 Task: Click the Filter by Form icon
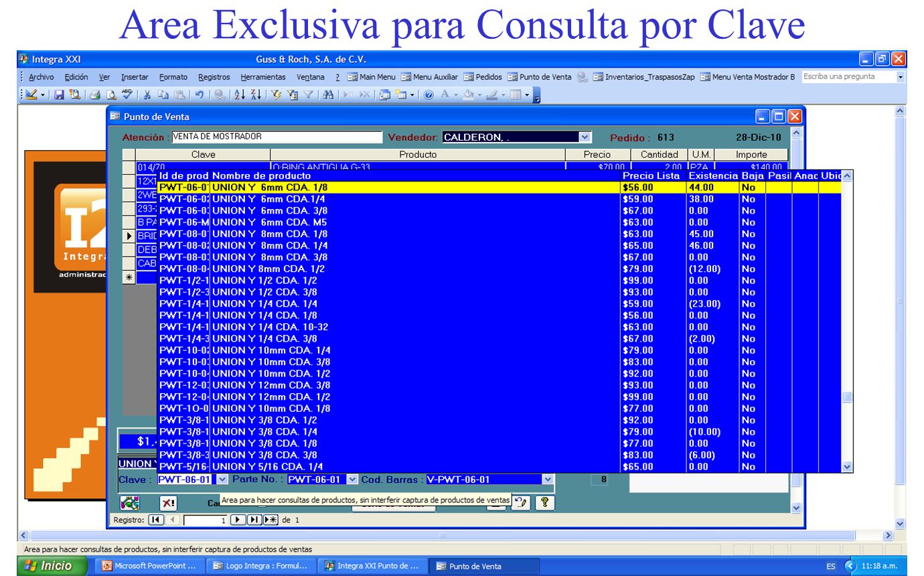click(293, 96)
